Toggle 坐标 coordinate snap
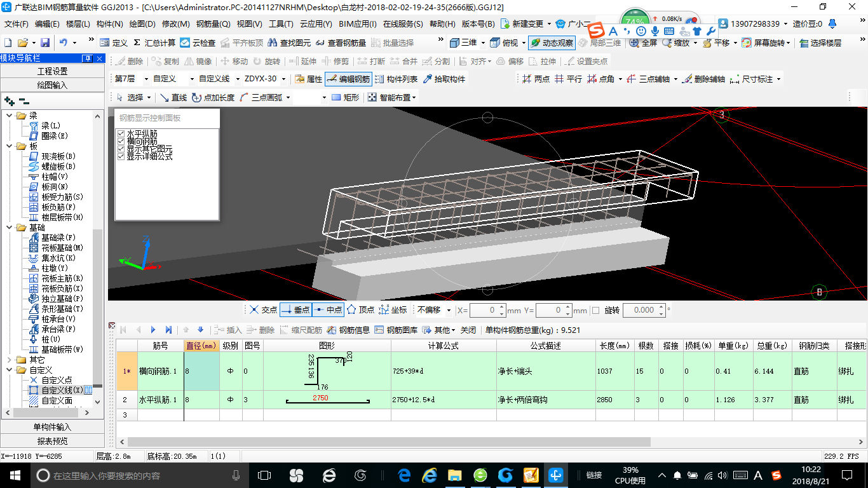This screenshot has height=488, width=868. (x=393, y=310)
